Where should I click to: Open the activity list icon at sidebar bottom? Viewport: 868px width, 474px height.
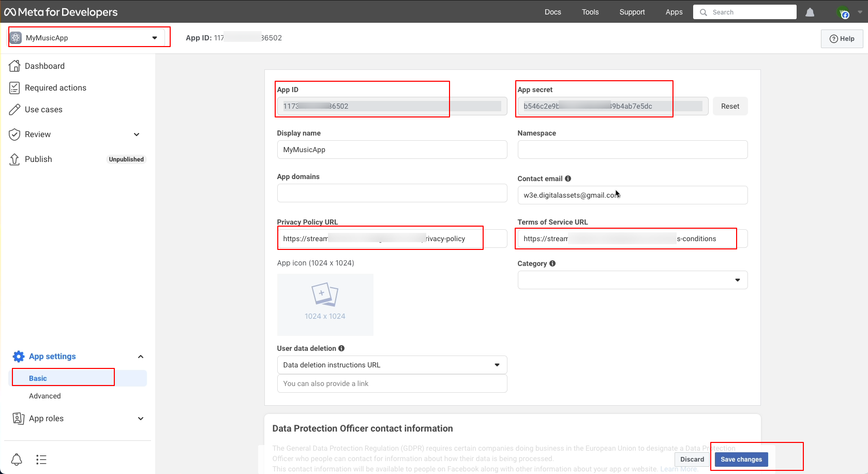(41, 460)
